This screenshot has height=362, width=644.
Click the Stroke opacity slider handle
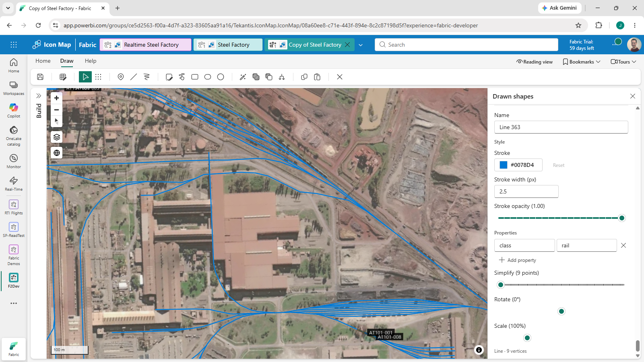tap(622, 218)
